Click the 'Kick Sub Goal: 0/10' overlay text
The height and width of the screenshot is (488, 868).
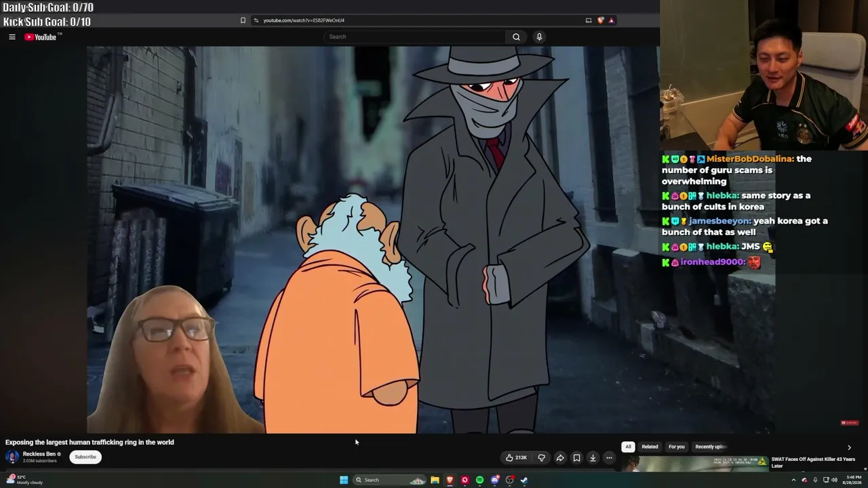coord(47,22)
